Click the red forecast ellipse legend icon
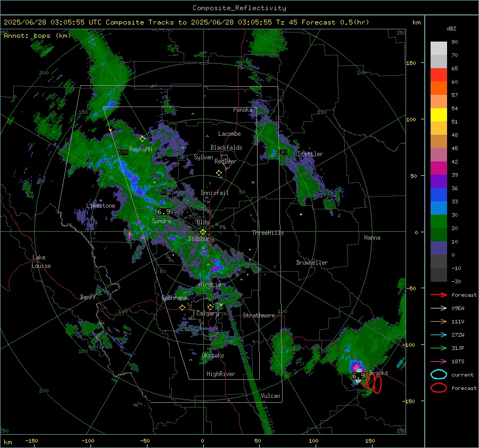Image resolution: width=479 pixels, height=448 pixels. click(x=439, y=388)
